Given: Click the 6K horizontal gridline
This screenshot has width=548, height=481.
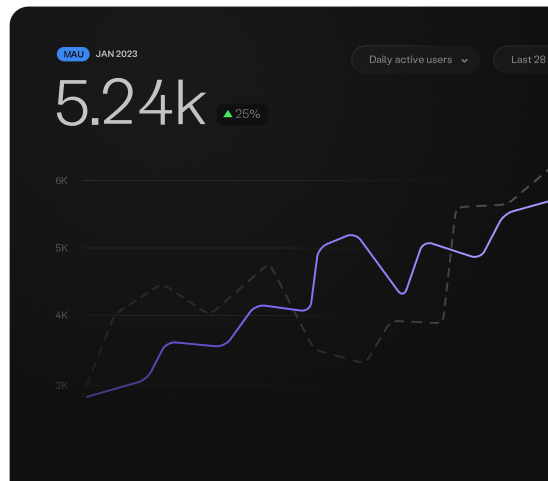Looking at the screenshot, I should tap(315, 181).
